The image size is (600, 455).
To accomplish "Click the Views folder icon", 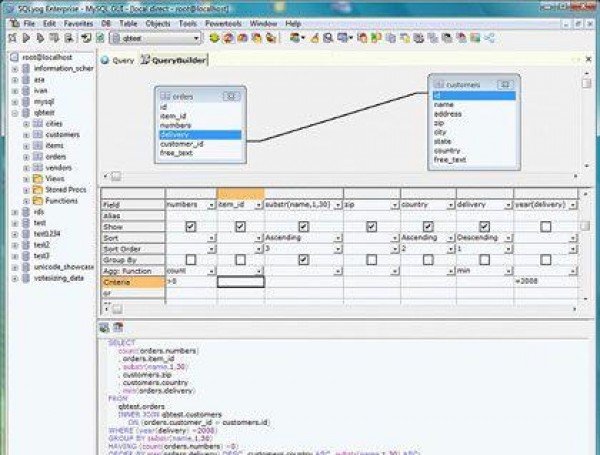I will click(x=38, y=178).
